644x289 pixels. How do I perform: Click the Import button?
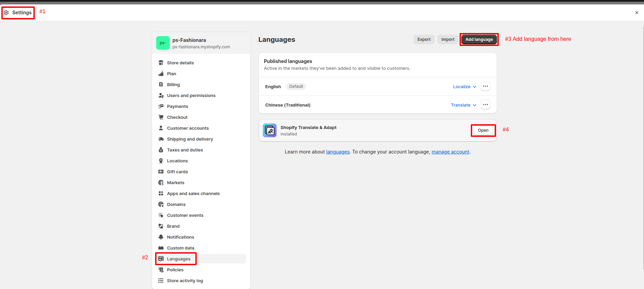coord(448,39)
